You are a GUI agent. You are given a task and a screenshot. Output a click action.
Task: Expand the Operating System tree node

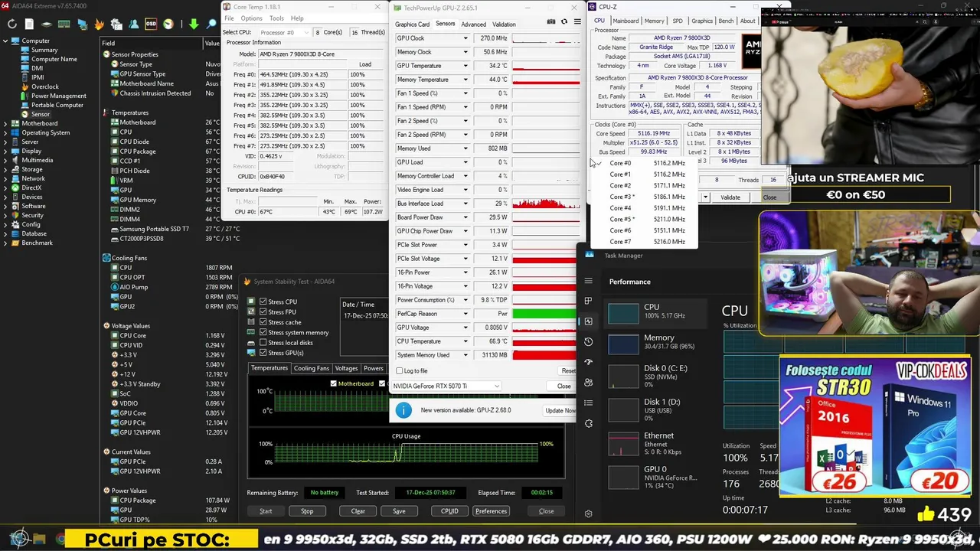click(x=6, y=132)
